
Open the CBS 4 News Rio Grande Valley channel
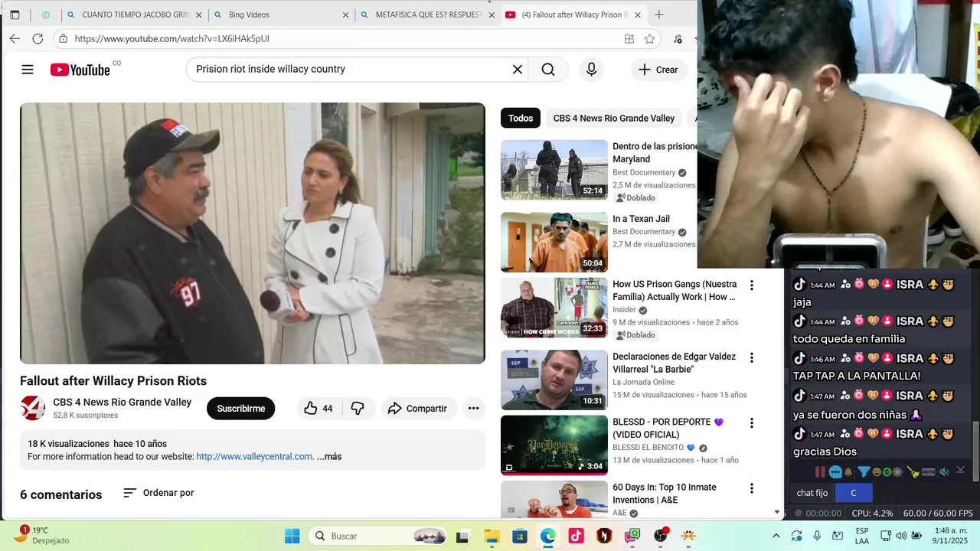coord(122,403)
